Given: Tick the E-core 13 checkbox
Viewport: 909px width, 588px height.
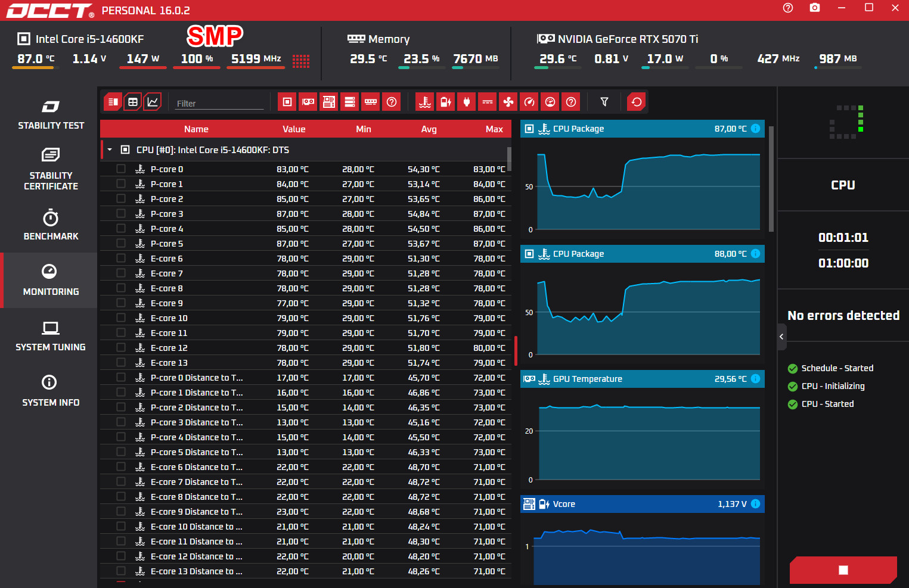Looking at the screenshot, I should click(x=121, y=362).
